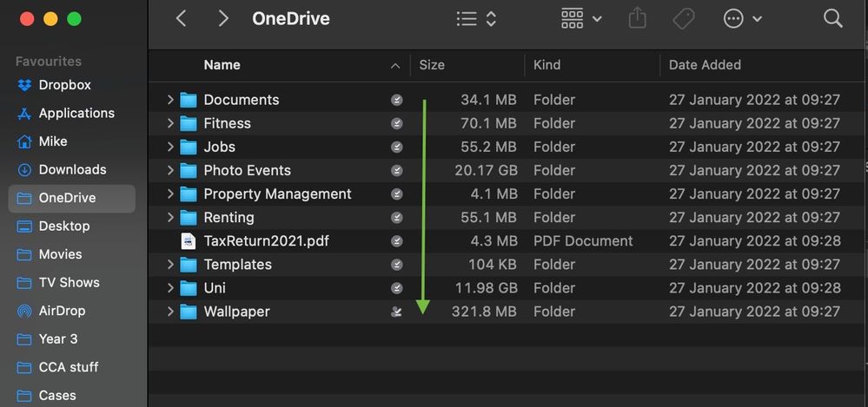Open AirDrop in the sidebar
The width and height of the screenshot is (868, 407).
click(x=72, y=311)
